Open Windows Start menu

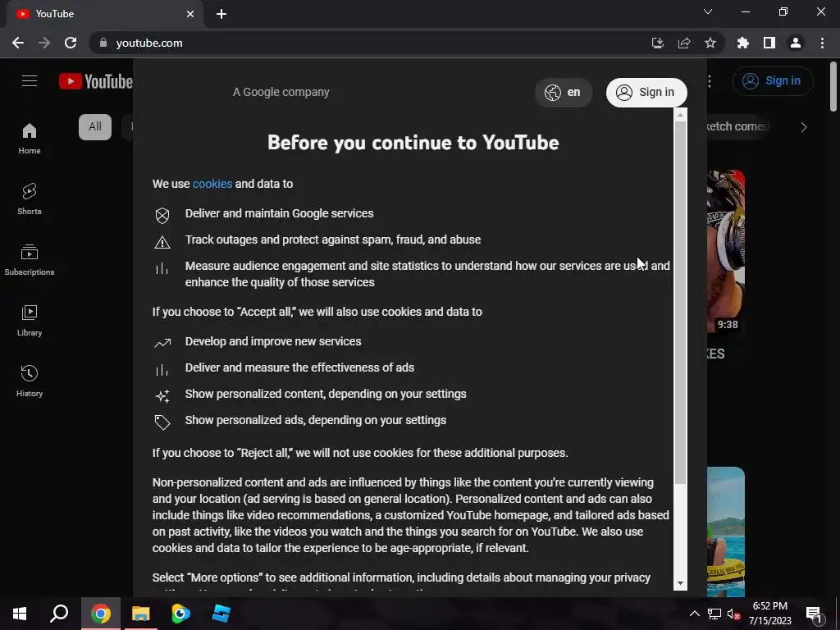tap(20, 614)
